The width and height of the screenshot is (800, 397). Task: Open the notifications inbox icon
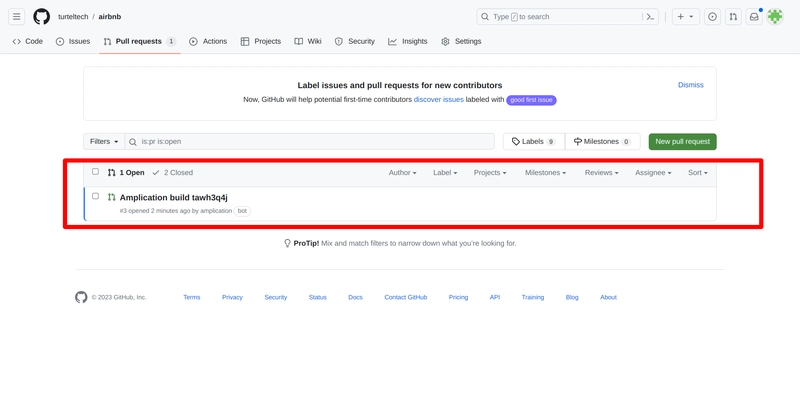coord(754,17)
